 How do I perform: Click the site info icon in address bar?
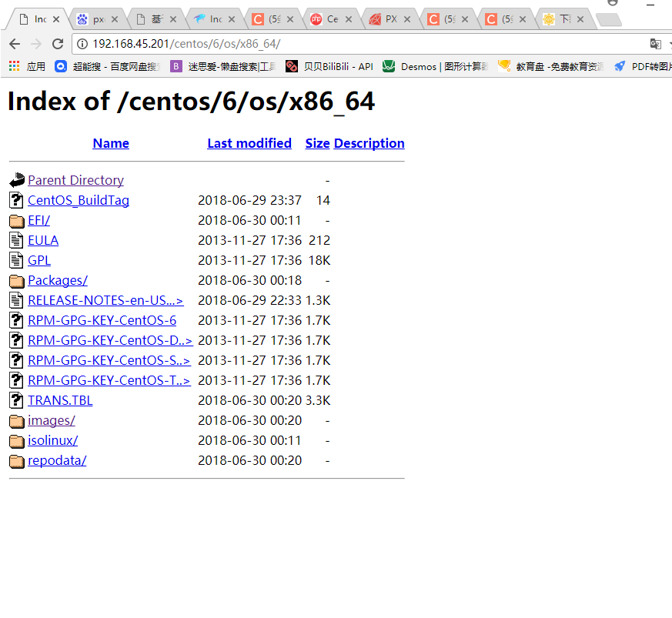(x=82, y=44)
